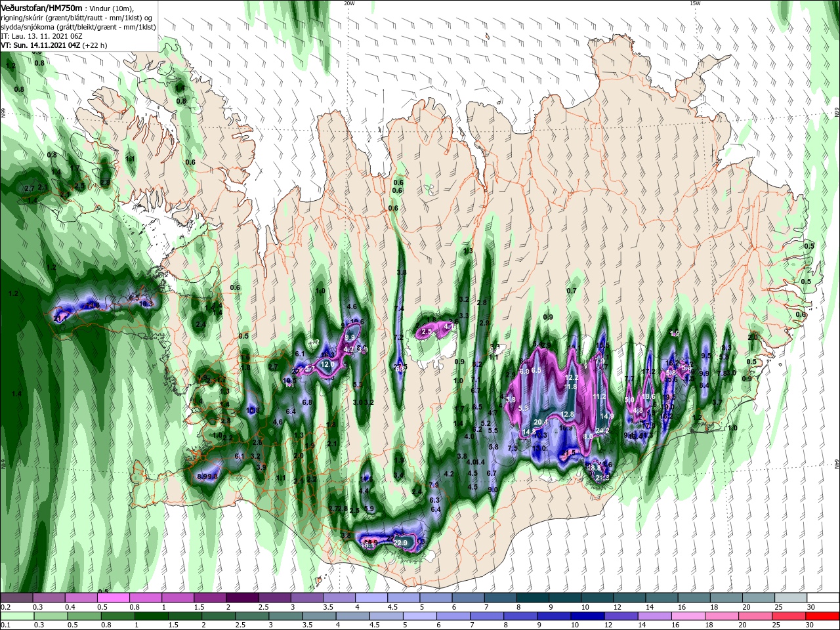Click bottom legend swatch labeled 30 (red)

pyautogui.click(x=822, y=616)
